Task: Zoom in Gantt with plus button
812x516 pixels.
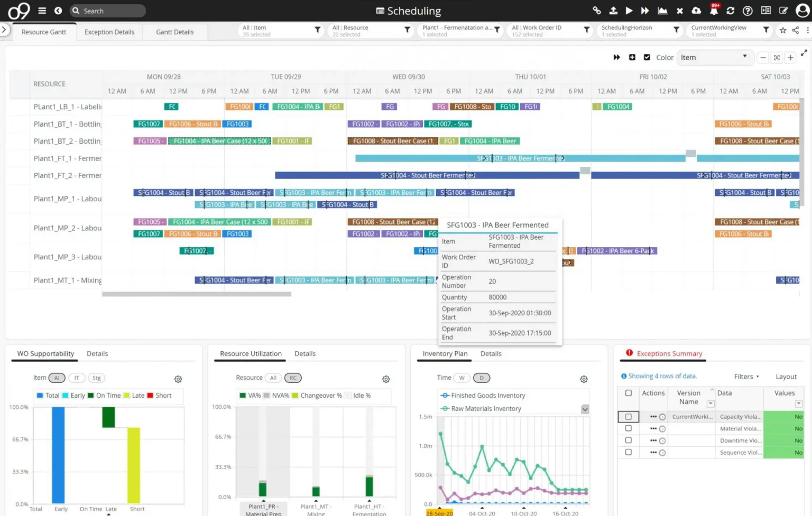Action: click(x=790, y=58)
